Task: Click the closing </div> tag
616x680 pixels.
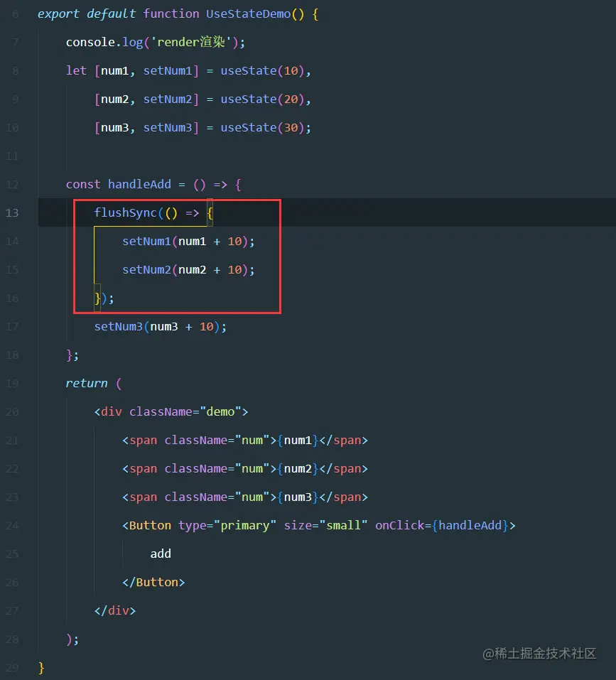Action: [x=115, y=610]
